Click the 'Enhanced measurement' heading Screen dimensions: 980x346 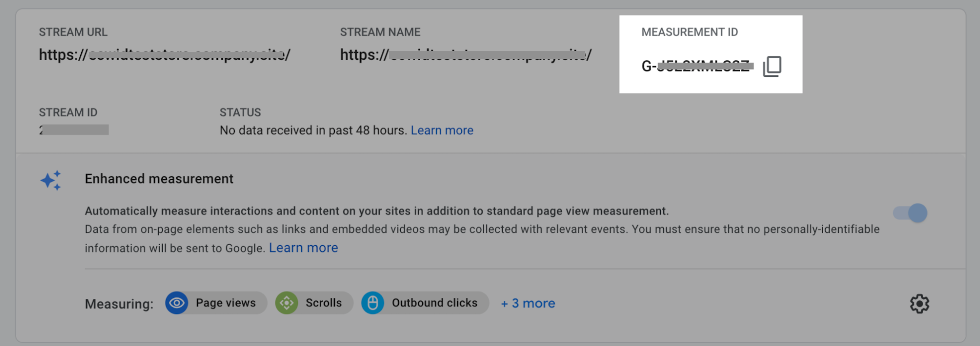tap(159, 179)
